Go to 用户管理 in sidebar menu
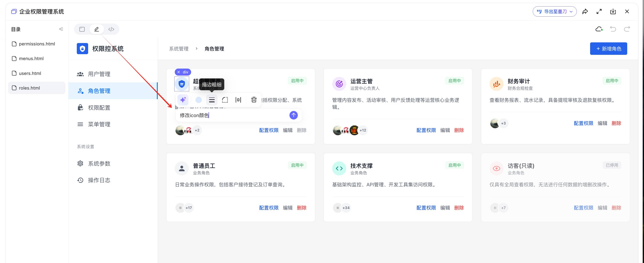Image resolution: width=644 pixels, height=263 pixels. 99,74
